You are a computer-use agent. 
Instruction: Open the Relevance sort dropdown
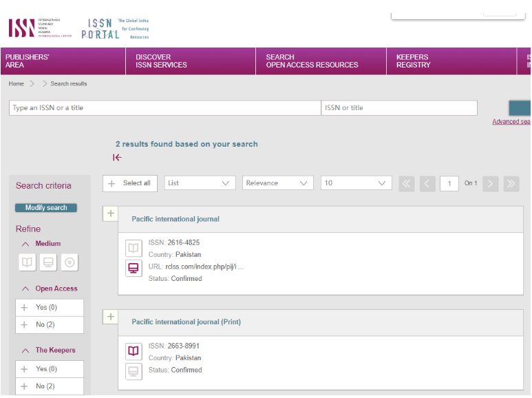coord(277,183)
